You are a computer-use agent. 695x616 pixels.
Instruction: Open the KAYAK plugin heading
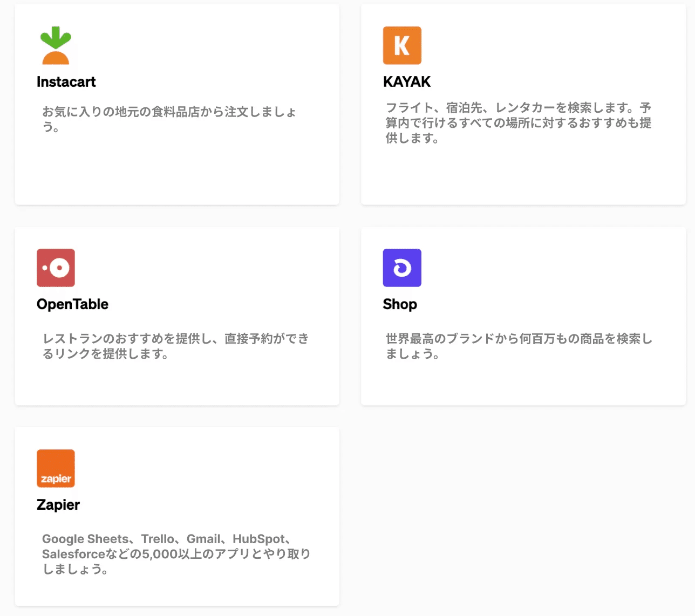coord(407,82)
